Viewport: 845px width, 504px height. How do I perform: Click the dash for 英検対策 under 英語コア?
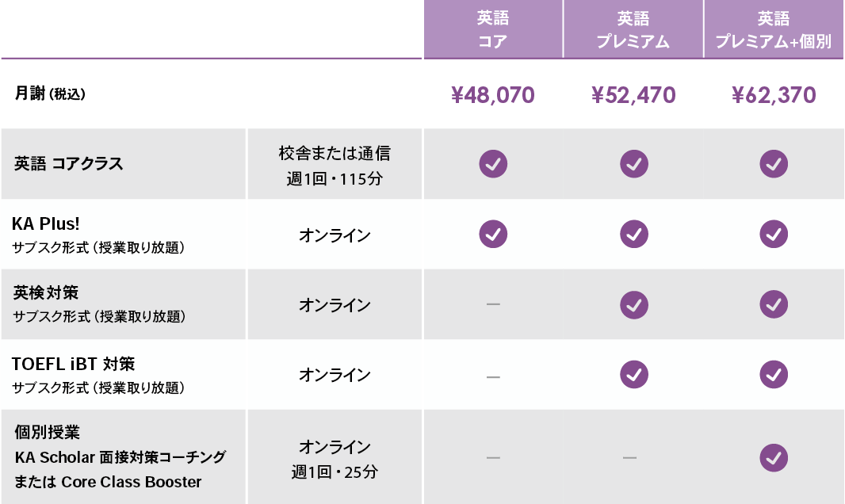pyautogui.click(x=493, y=305)
